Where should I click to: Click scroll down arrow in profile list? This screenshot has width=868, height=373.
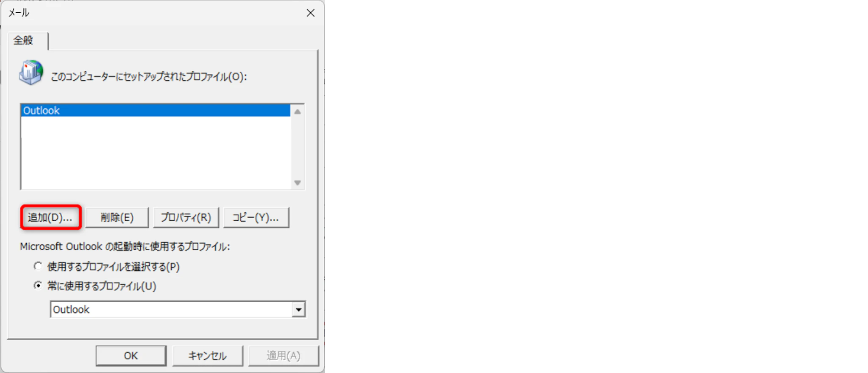pos(298,182)
